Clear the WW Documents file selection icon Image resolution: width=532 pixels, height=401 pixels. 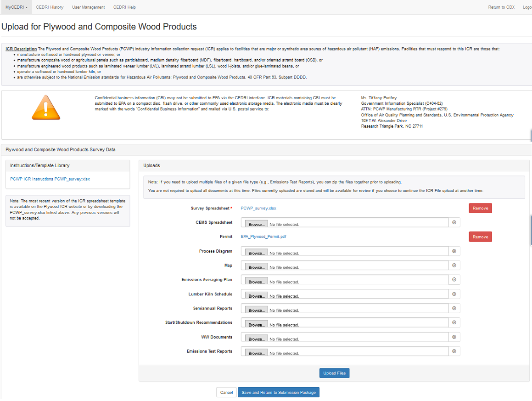[x=454, y=337]
